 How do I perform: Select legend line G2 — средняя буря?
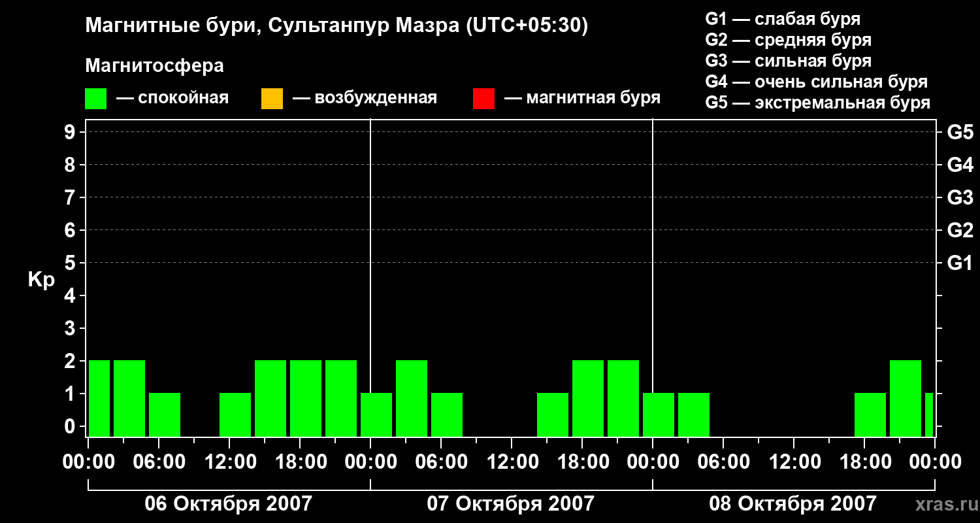pyautogui.click(x=788, y=40)
